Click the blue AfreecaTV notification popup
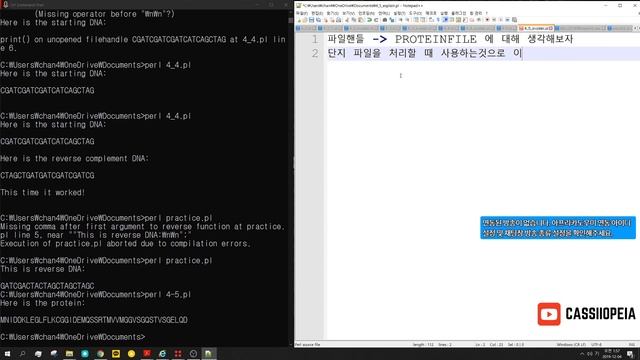The image size is (640, 360). pyautogui.click(x=558, y=228)
